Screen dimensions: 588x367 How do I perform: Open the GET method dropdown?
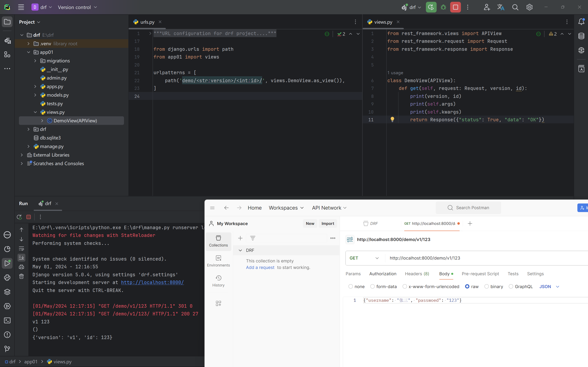click(364, 258)
